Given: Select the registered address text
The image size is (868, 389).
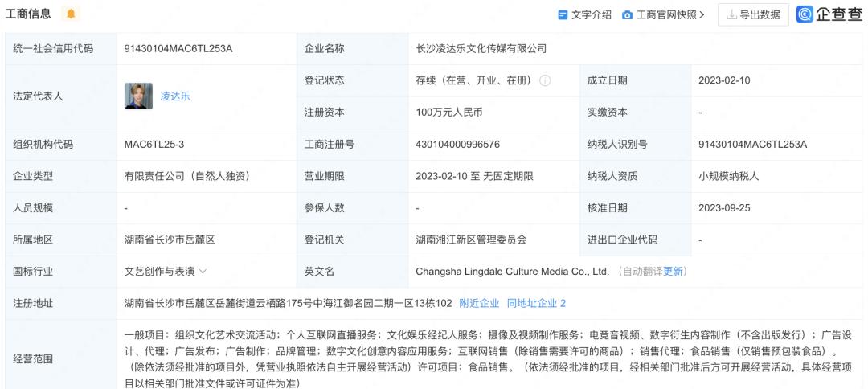Looking at the screenshot, I should (x=289, y=303).
